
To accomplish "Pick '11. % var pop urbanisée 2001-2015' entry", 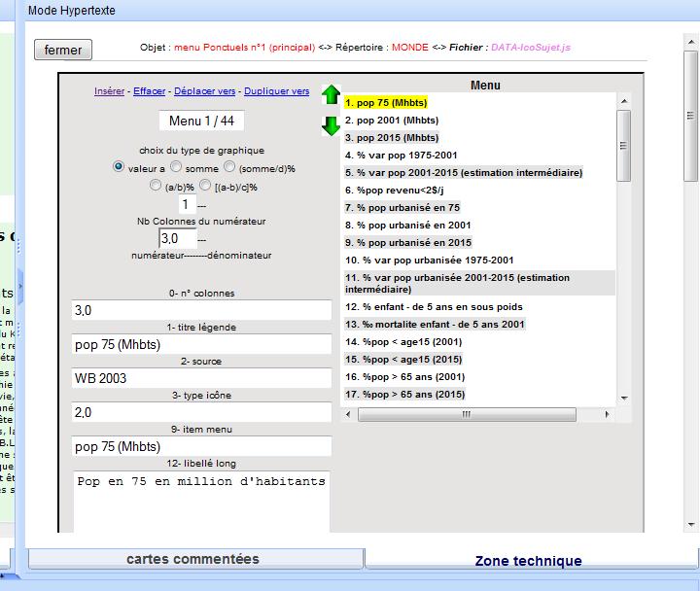I will [x=479, y=283].
